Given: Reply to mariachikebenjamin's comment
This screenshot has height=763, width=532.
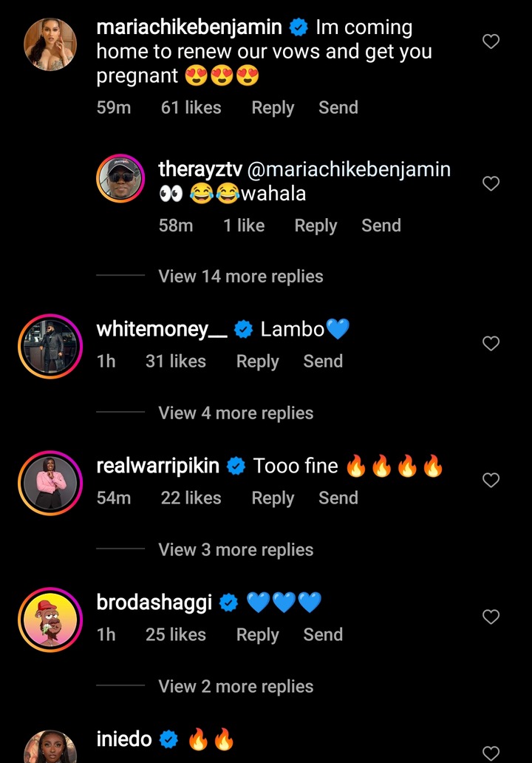Looking at the screenshot, I should [273, 108].
